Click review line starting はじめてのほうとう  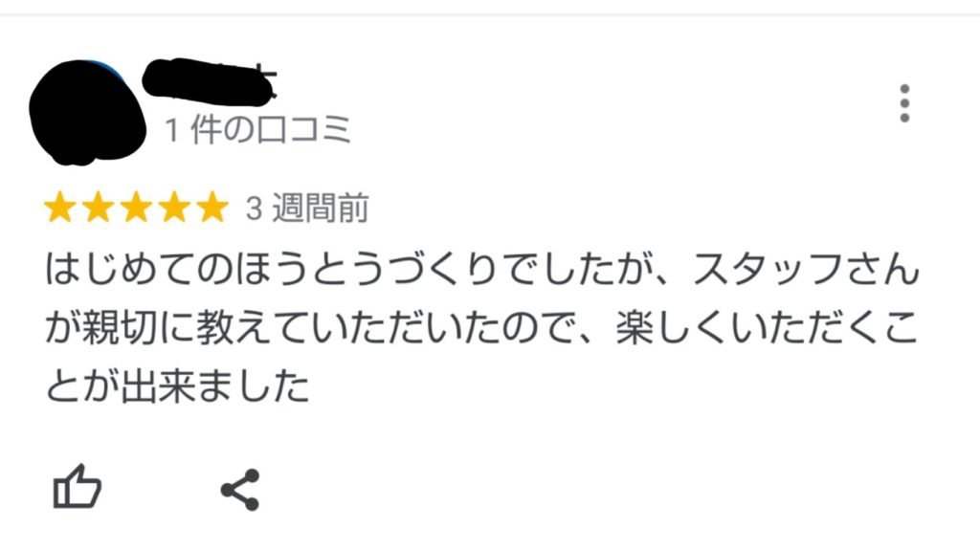tap(482, 269)
